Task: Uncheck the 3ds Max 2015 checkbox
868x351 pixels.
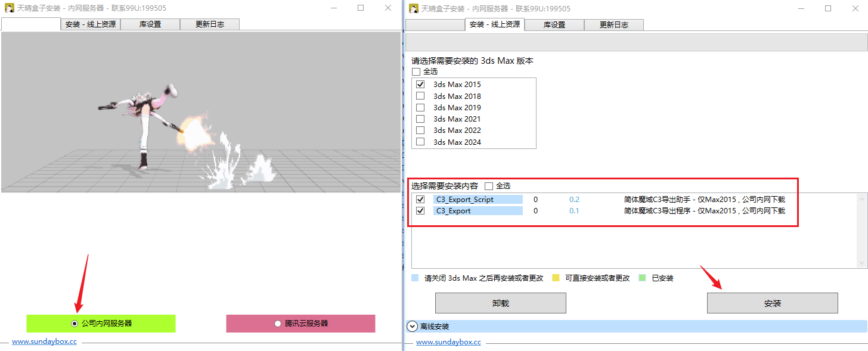Action: pos(420,85)
